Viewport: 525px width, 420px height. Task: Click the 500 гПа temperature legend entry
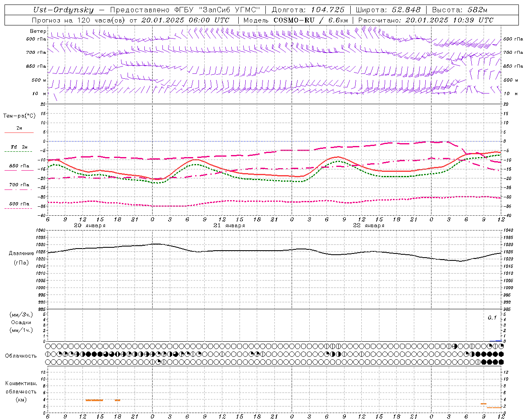coord(19,204)
